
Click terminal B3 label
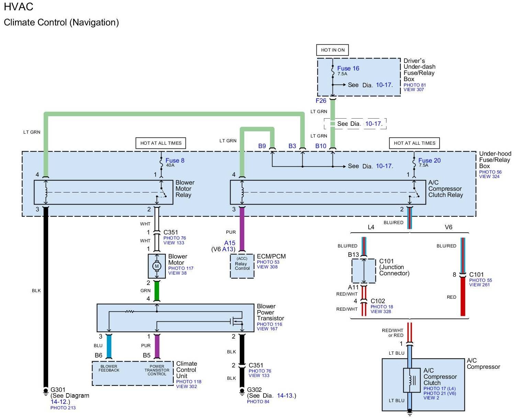[x=292, y=146]
